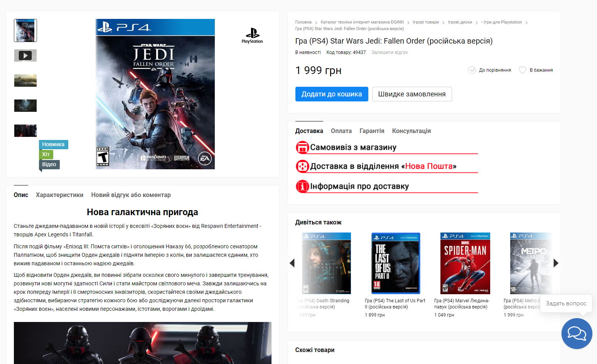This screenshot has height=364, width=597.
Task: Open the 'Залишити відгук' link
Action: (390, 52)
